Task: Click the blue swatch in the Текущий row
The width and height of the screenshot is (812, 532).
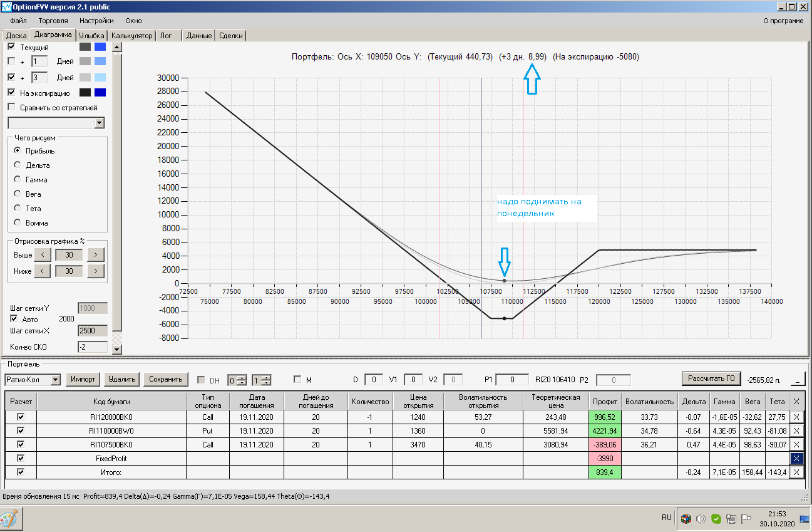Action: tap(100, 47)
